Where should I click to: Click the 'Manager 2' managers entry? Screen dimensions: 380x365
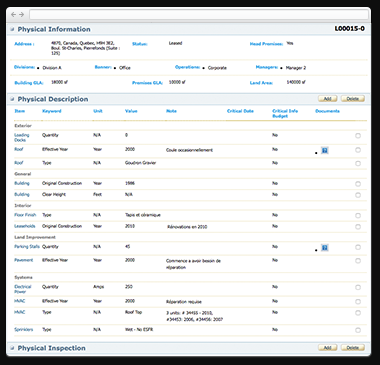click(296, 68)
